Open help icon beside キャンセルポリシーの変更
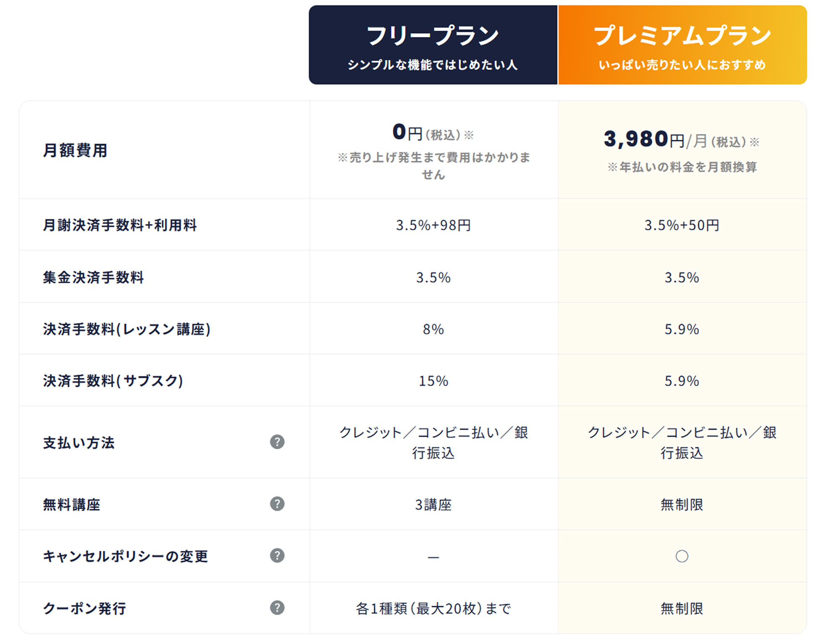The height and width of the screenshot is (644, 840). [277, 555]
